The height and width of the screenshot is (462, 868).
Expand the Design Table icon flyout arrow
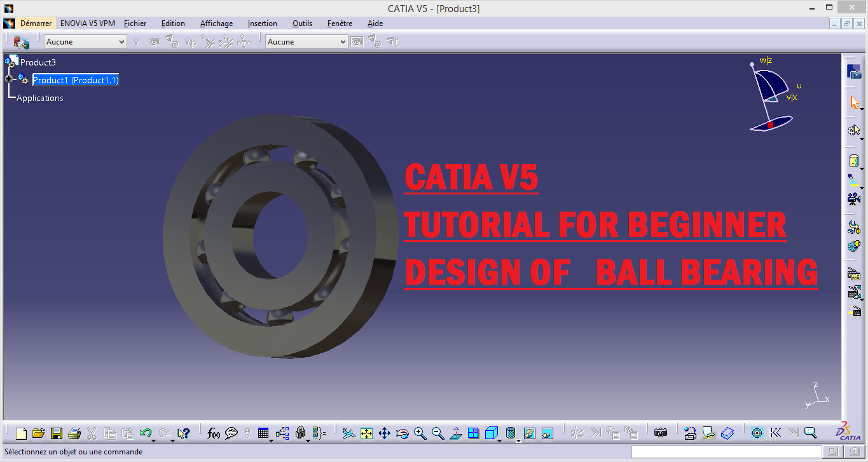coord(272,440)
